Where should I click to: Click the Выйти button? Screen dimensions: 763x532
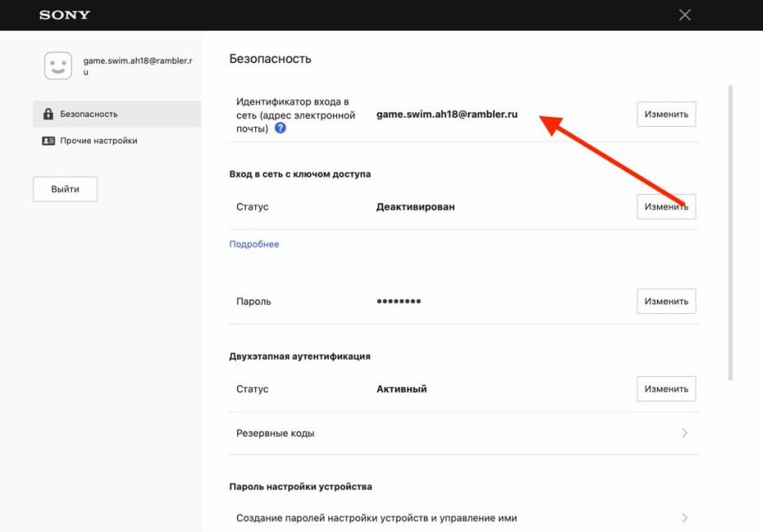[x=65, y=189]
